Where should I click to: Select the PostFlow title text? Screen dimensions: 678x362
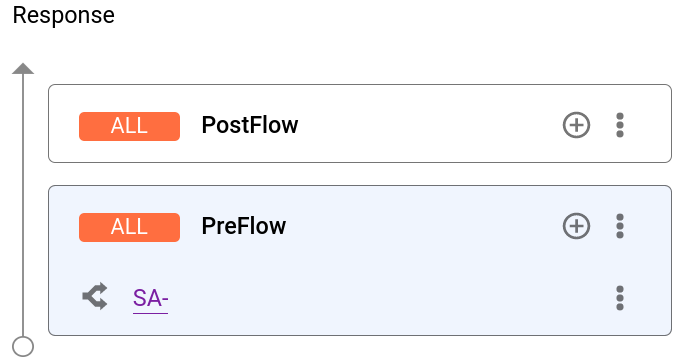(250, 125)
